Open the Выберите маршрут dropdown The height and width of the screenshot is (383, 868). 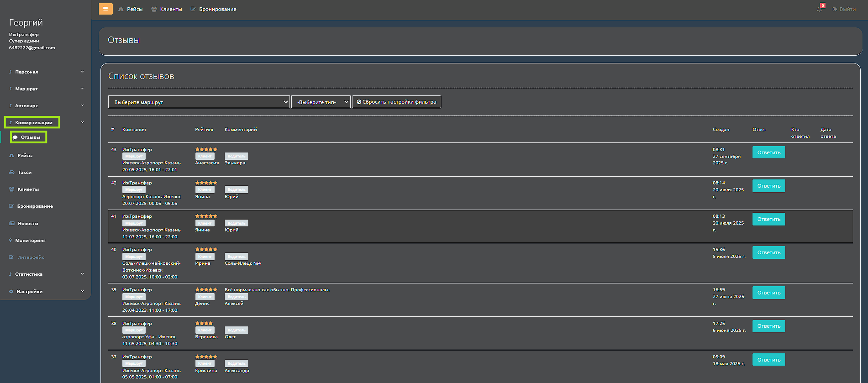coord(199,102)
